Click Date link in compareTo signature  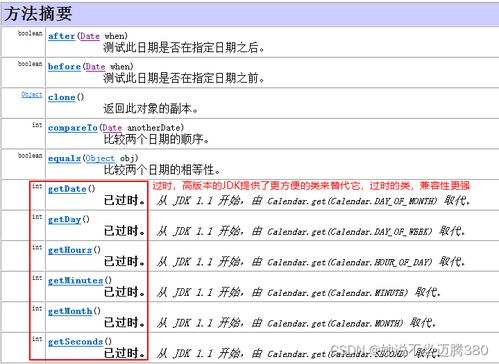[112, 128]
